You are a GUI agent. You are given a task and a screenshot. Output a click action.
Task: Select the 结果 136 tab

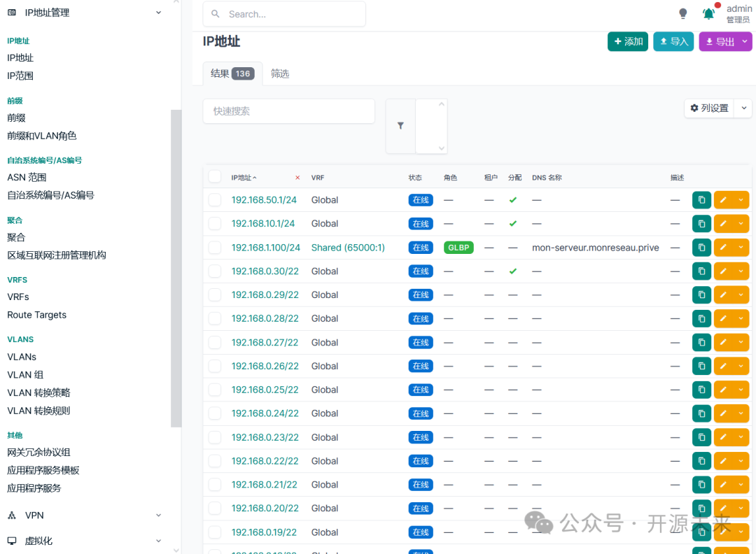click(x=232, y=73)
